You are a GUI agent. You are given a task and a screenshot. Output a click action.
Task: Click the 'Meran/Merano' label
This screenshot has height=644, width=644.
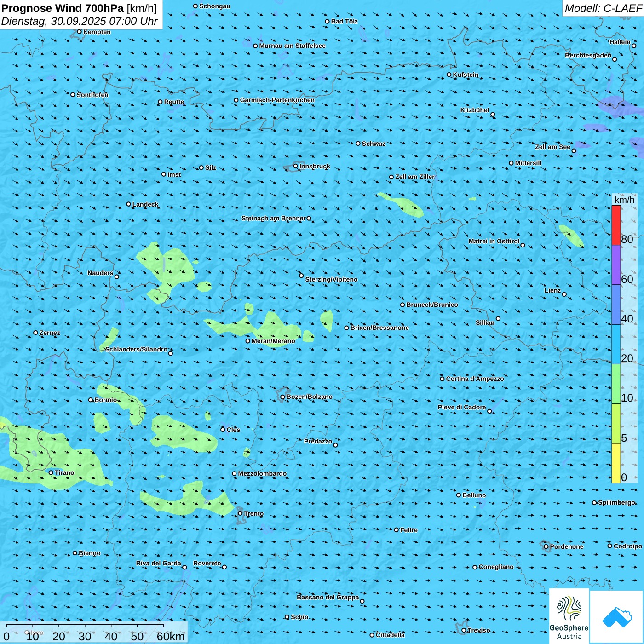(x=273, y=341)
